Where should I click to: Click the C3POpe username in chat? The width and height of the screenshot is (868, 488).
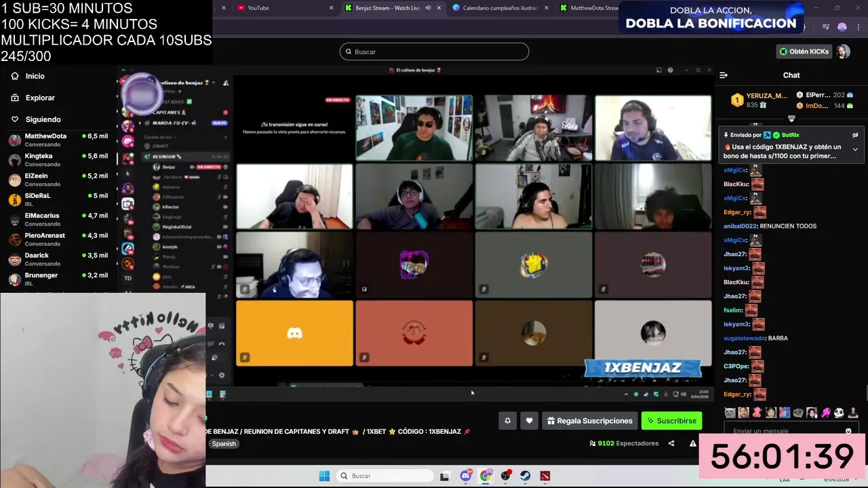pyautogui.click(x=736, y=366)
